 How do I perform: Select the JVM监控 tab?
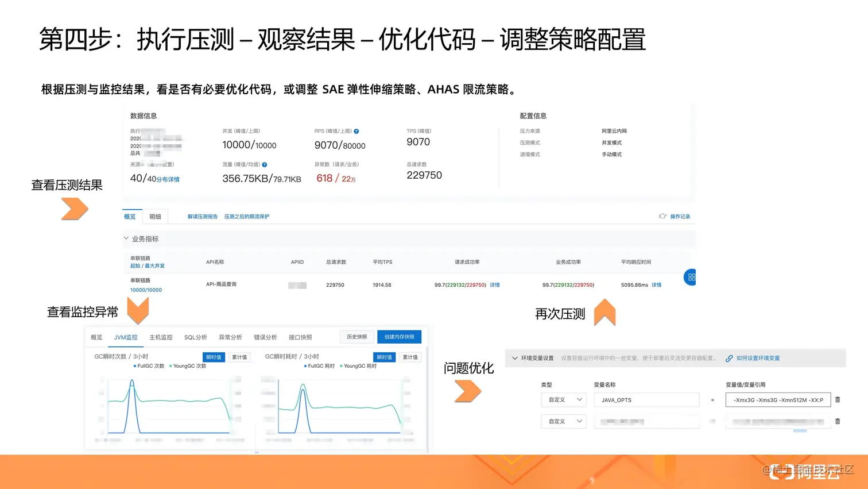(126, 337)
